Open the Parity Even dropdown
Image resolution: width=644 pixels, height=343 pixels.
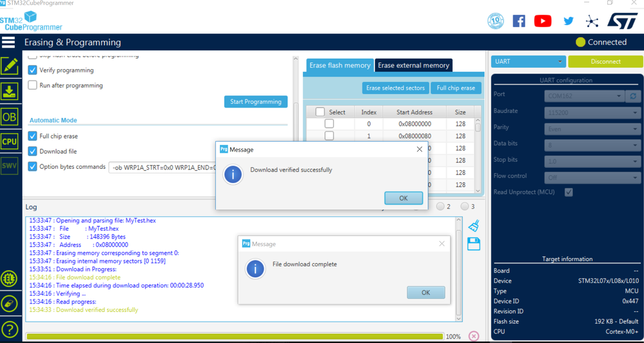(592, 129)
